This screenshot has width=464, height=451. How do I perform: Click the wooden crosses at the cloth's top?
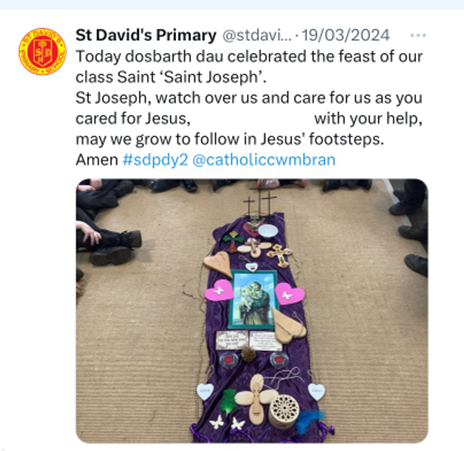260,204
